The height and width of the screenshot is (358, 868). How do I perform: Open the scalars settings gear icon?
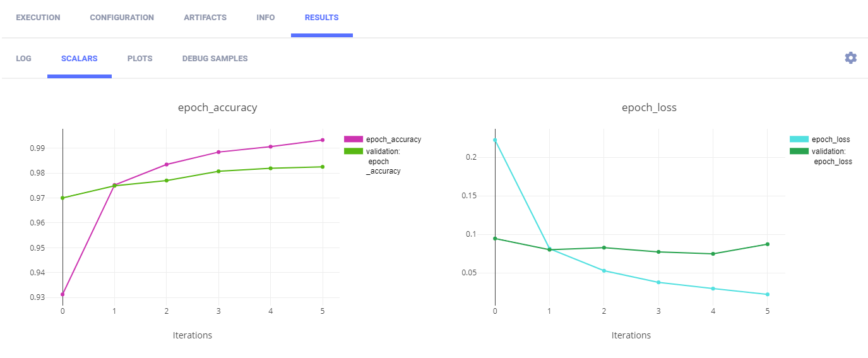850,58
